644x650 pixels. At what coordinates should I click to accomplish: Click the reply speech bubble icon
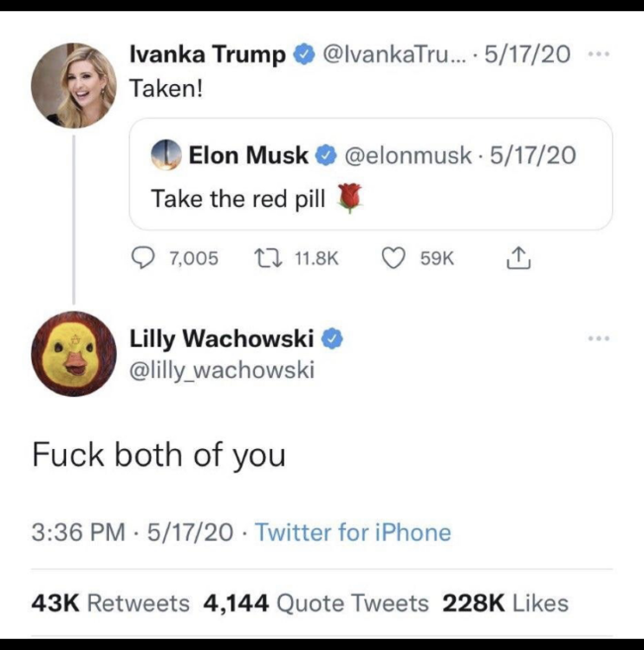140,258
